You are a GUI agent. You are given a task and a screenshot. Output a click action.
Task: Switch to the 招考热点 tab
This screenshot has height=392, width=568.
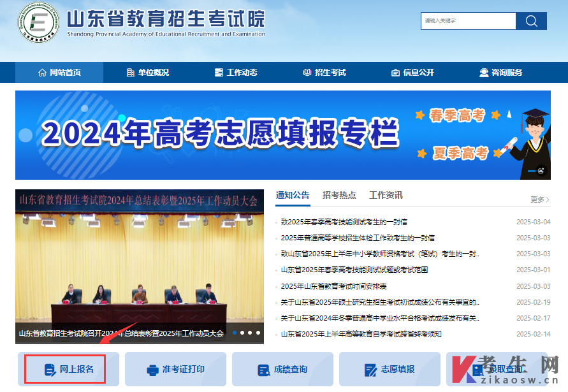click(339, 195)
